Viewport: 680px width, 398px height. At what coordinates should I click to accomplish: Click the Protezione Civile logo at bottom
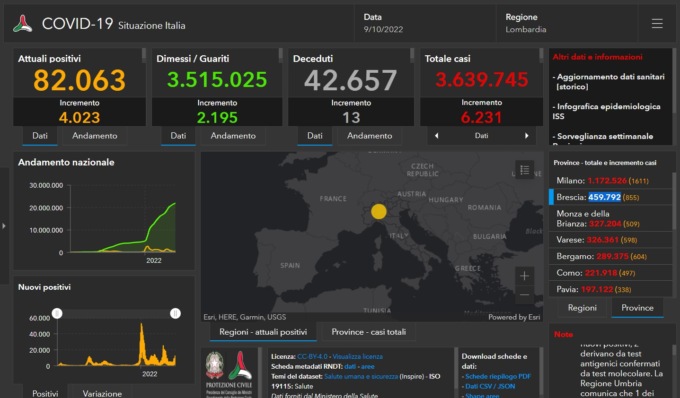click(240, 365)
